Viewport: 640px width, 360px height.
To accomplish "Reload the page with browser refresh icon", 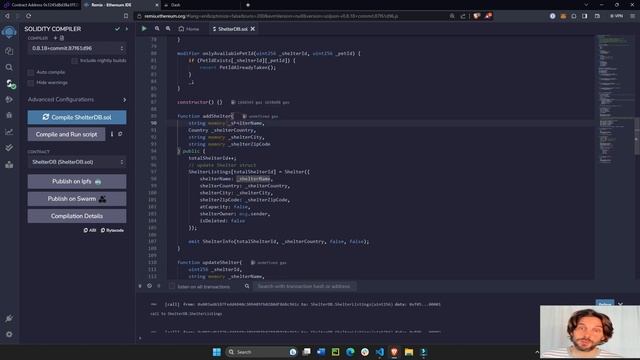I will click(29, 16).
